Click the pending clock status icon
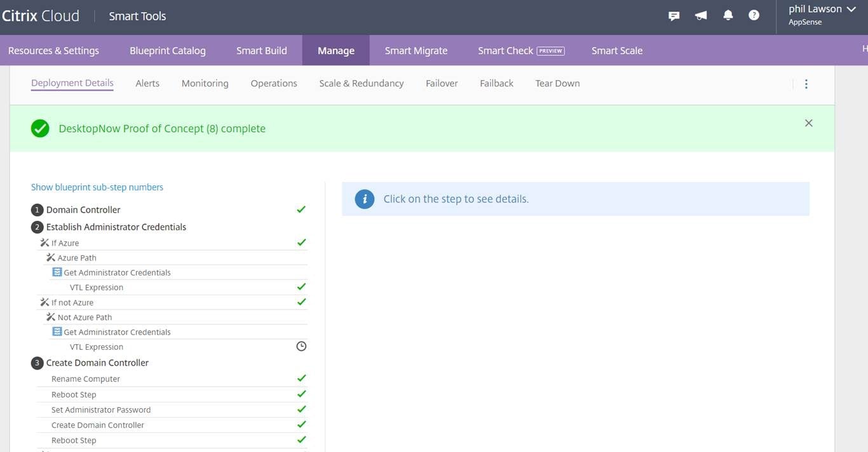The width and height of the screenshot is (868, 452). tap(301, 346)
